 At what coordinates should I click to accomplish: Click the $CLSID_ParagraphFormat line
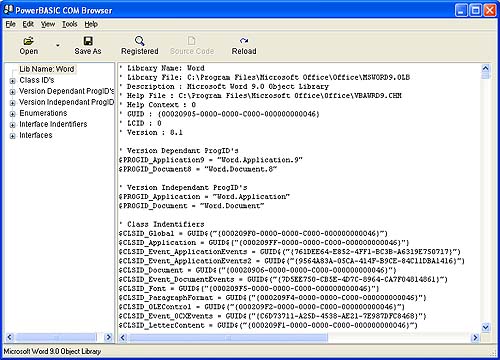273,298
